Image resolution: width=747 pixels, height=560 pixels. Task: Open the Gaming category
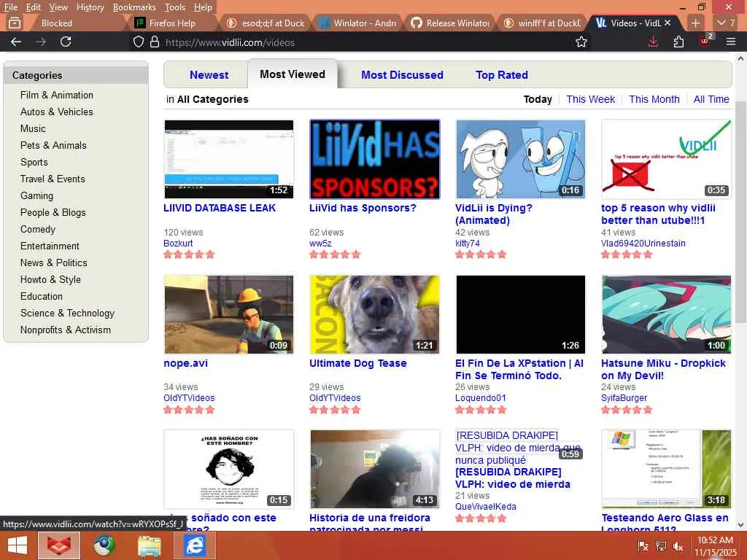pyautogui.click(x=36, y=195)
